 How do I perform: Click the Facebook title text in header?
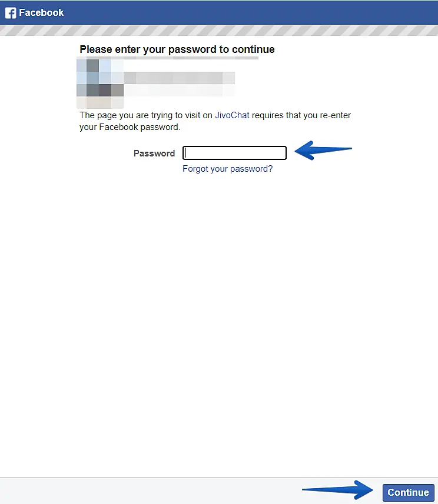tap(41, 12)
